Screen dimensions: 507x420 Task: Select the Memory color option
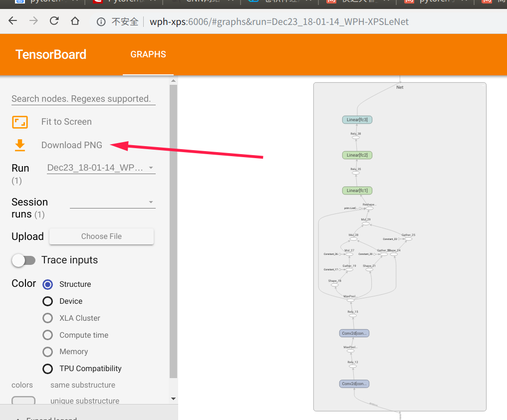[47, 352]
